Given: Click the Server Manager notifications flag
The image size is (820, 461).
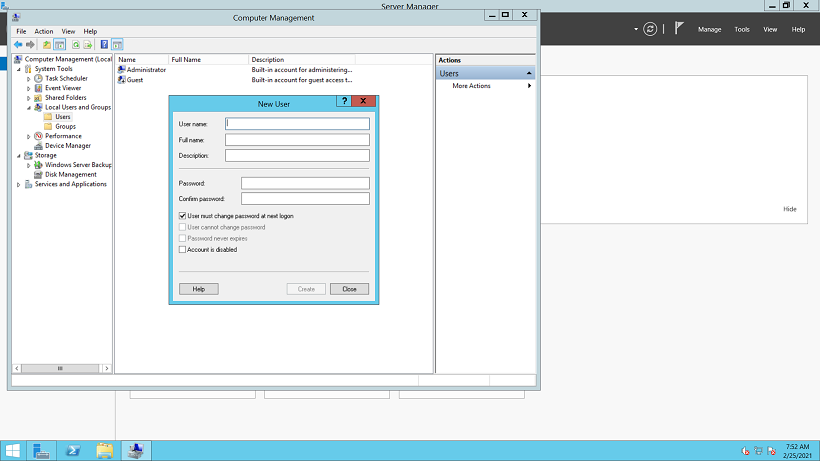Looking at the screenshot, I should coord(679,28).
